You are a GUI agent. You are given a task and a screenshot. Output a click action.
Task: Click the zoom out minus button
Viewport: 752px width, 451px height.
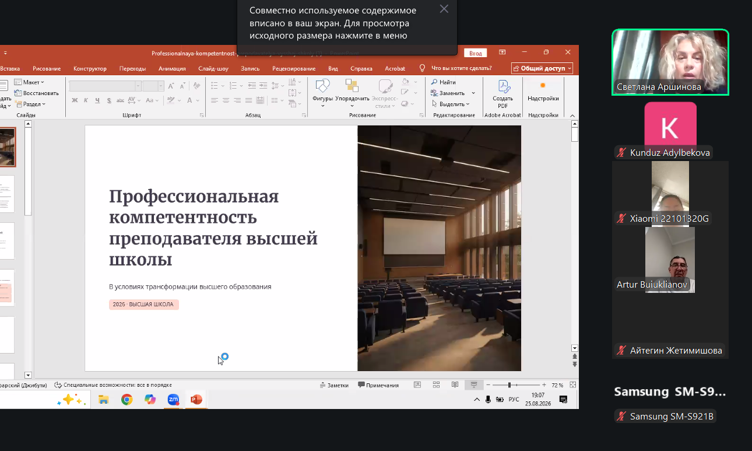click(488, 385)
